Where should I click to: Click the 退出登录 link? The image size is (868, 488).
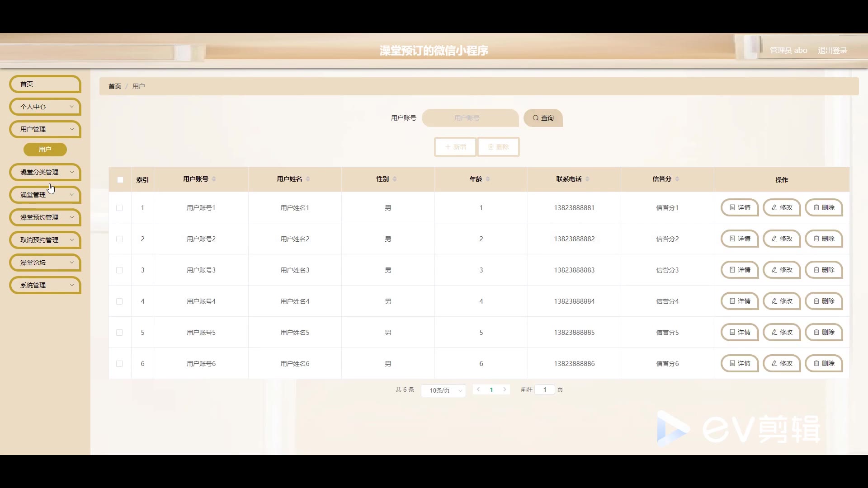[832, 50]
